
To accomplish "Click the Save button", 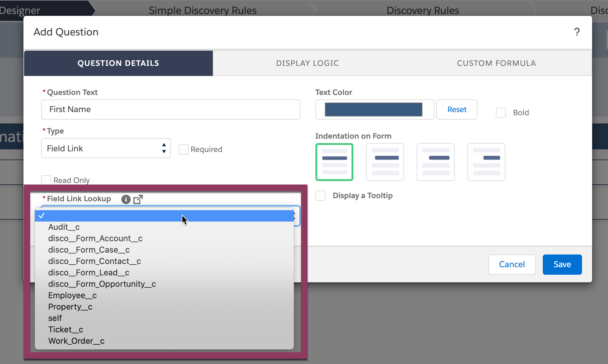I will (562, 264).
